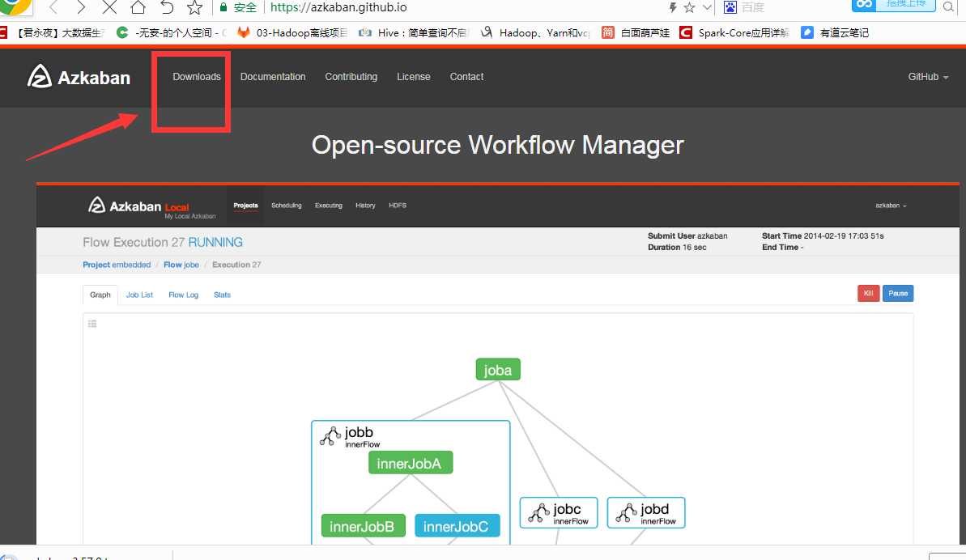Click the Submit User azkaban text
The height and width of the screenshot is (560, 966).
(x=687, y=235)
